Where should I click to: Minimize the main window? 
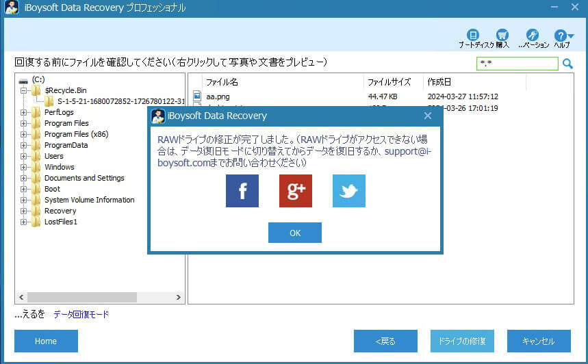554,7
